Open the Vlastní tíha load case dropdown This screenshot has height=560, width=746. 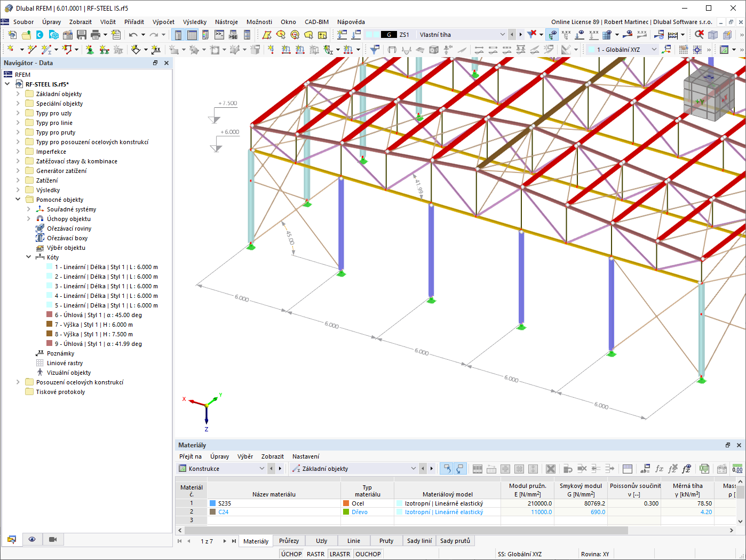(x=502, y=34)
